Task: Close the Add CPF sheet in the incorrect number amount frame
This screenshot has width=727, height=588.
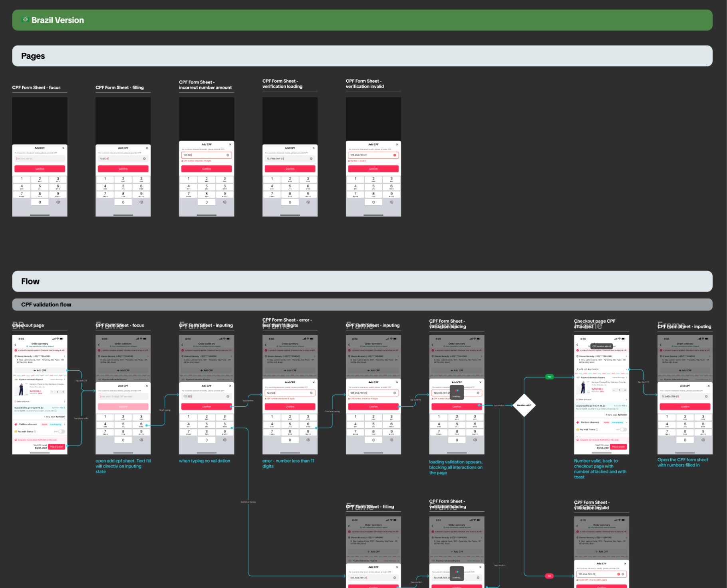Action: [230, 145]
